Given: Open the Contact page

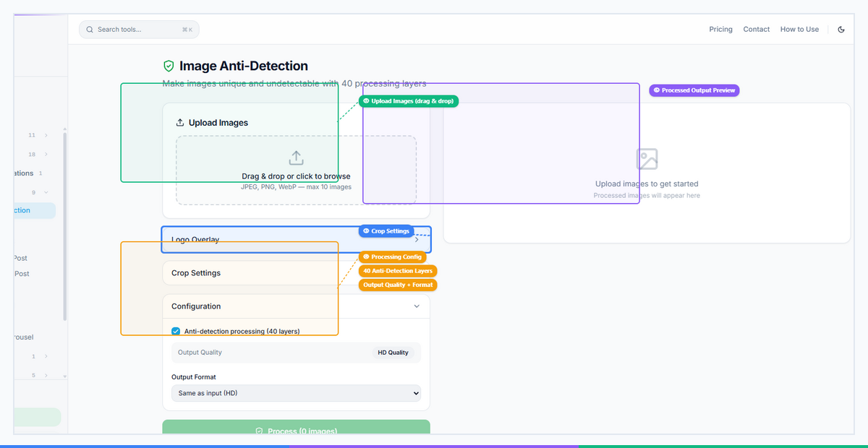Looking at the screenshot, I should (x=757, y=30).
